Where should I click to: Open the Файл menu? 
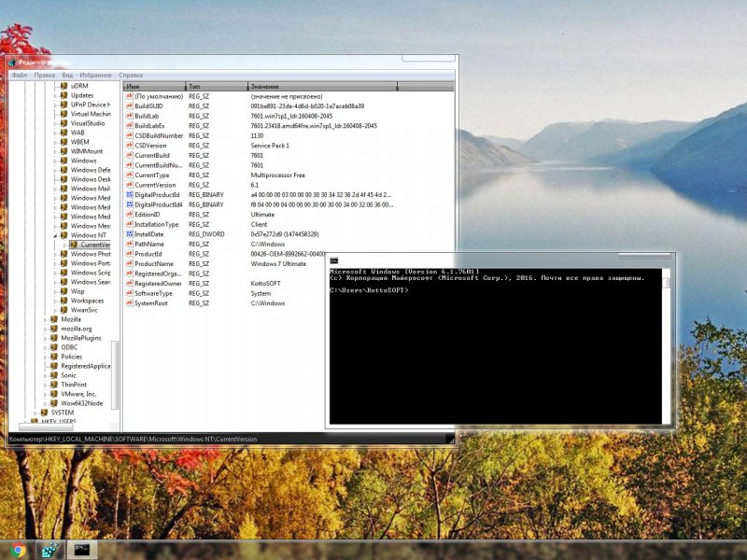pyautogui.click(x=20, y=76)
